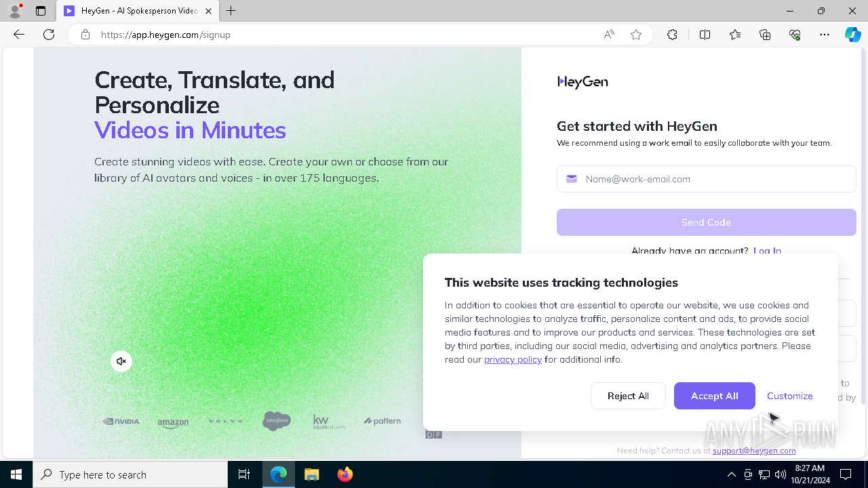Open a new browser tab

pos(231,11)
